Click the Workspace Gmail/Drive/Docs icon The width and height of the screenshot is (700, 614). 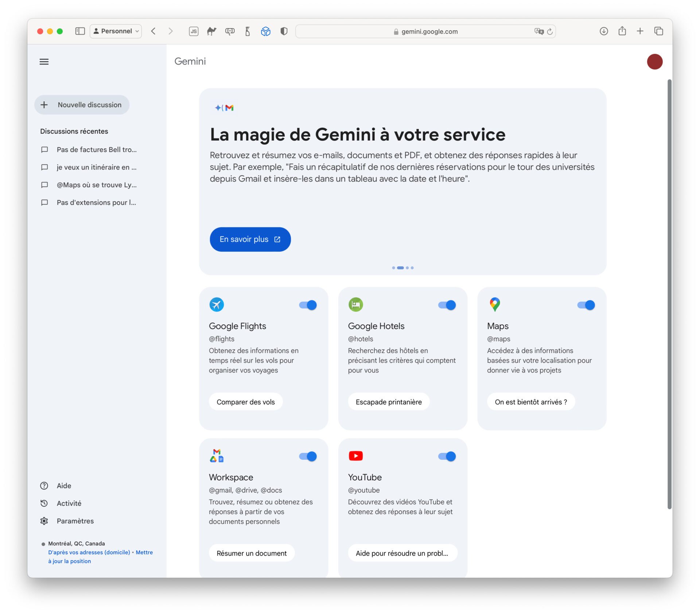(217, 456)
